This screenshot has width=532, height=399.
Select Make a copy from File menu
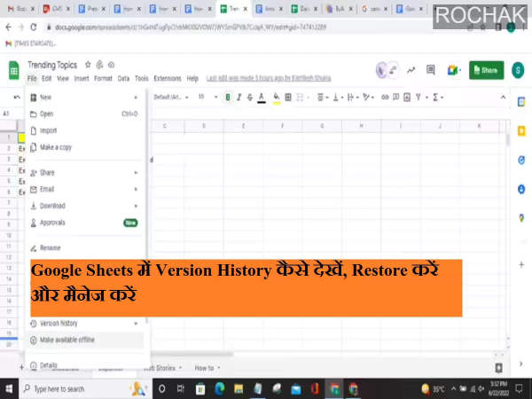55,147
